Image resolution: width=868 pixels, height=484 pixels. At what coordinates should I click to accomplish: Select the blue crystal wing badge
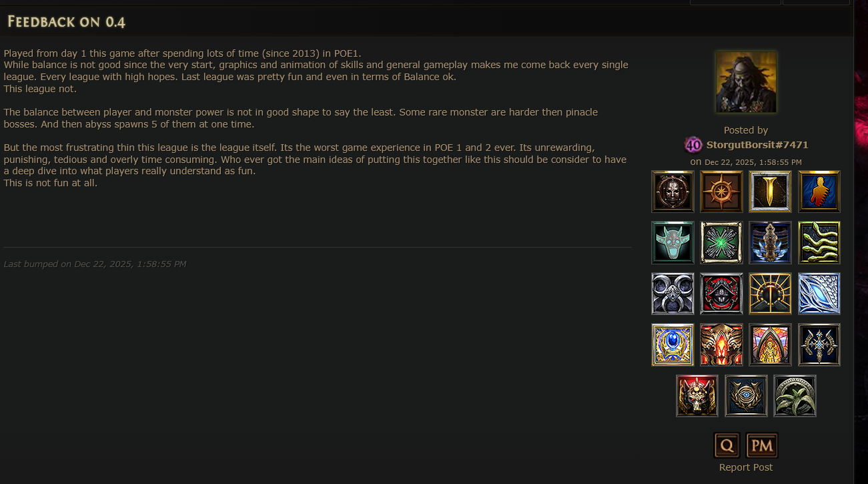(819, 294)
